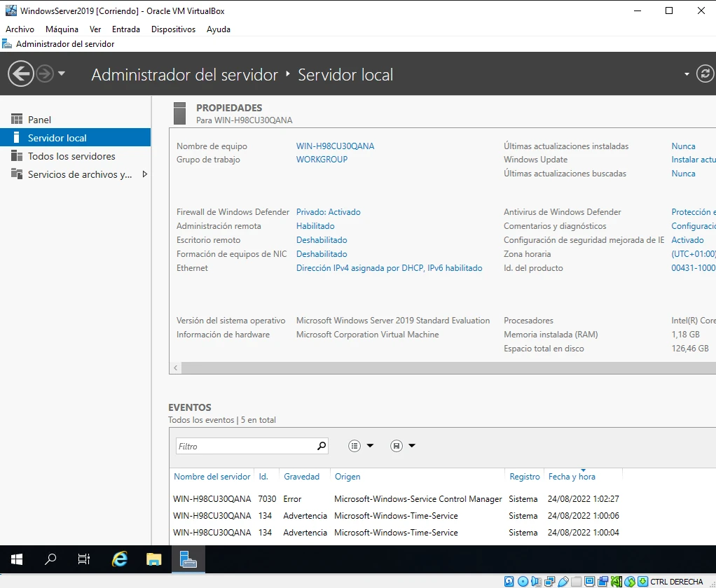716x588 pixels.
Task: Open Ver menu
Action: (x=95, y=29)
